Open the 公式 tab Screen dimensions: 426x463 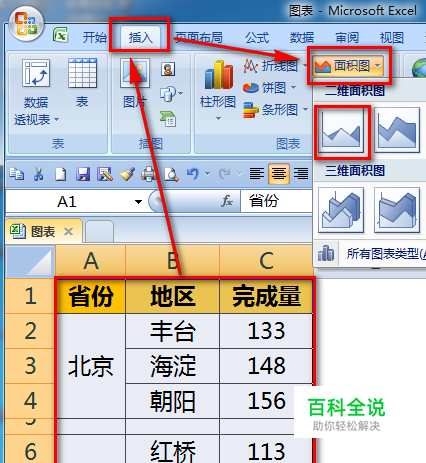tap(257, 37)
